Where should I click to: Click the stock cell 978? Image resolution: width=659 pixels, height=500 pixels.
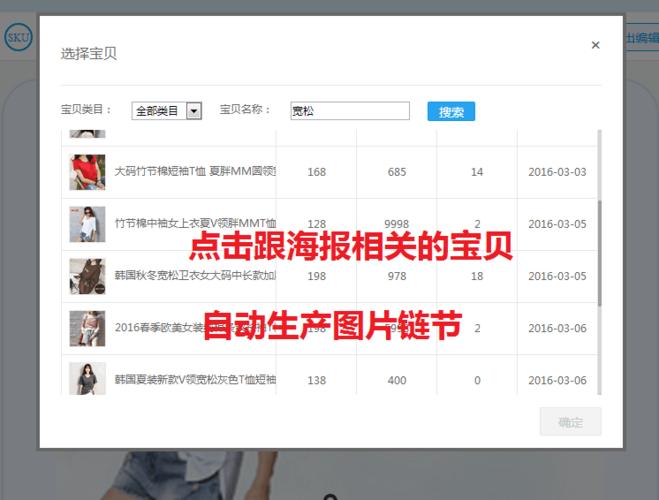[x=397, y=276]
